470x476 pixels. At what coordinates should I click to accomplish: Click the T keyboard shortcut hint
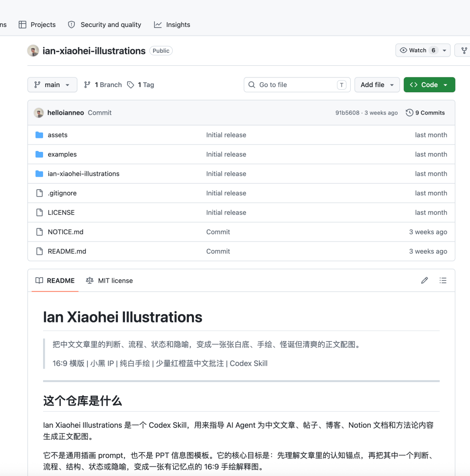click(342, 85)
